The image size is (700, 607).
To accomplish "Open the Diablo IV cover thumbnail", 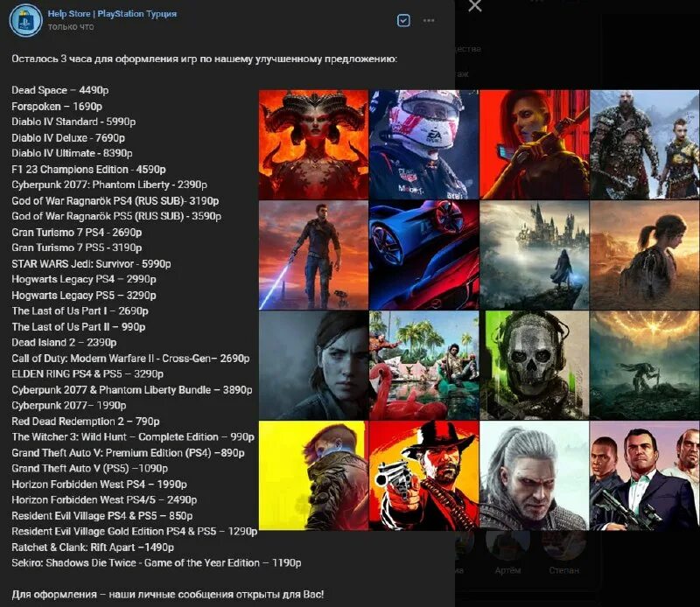I will pyautogui.click(x=313, y=144).
